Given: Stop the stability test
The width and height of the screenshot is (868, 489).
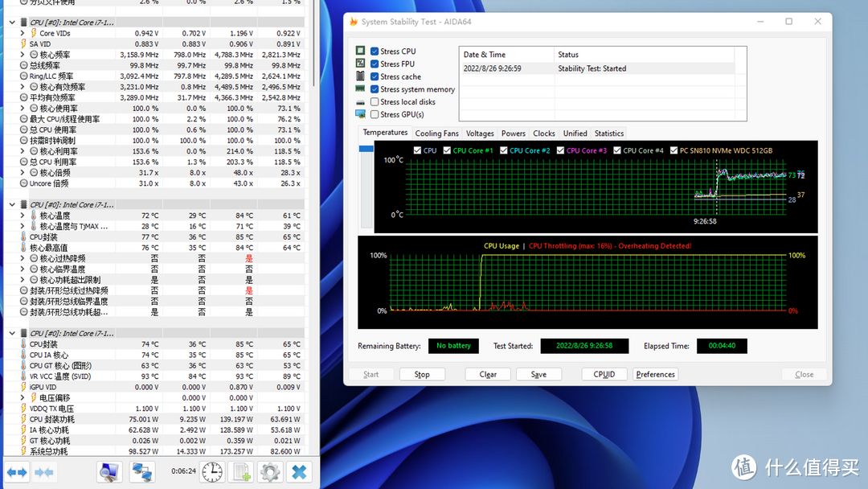Looking at the screenshot, I should pyautogui.click(x=422, y=374).
